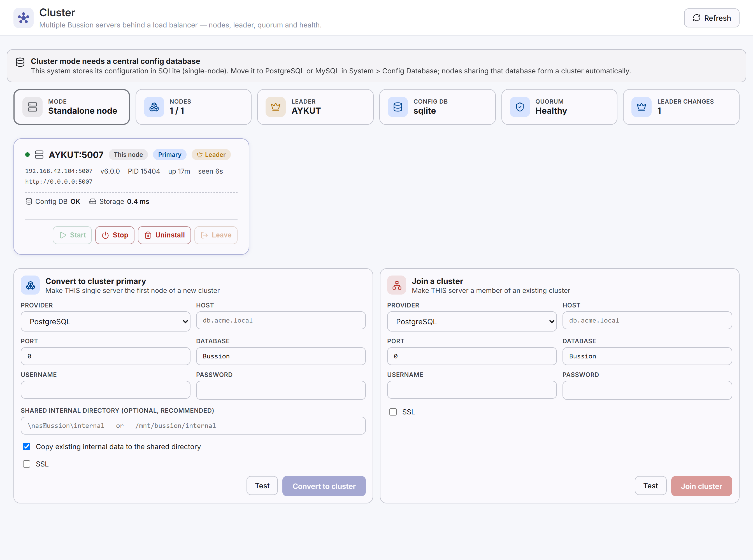Click the 'up 17m' uptime text
The image size is (753, 560).
[179, 171]
